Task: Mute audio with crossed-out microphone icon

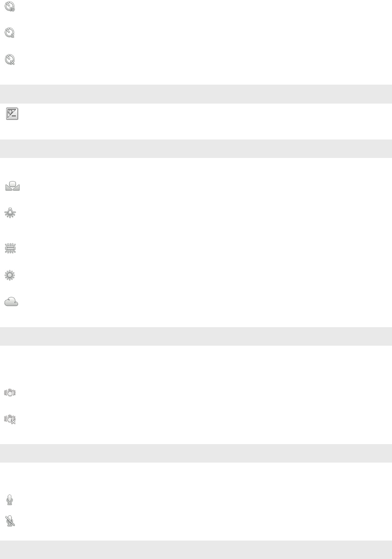Action: click(10, 521)
